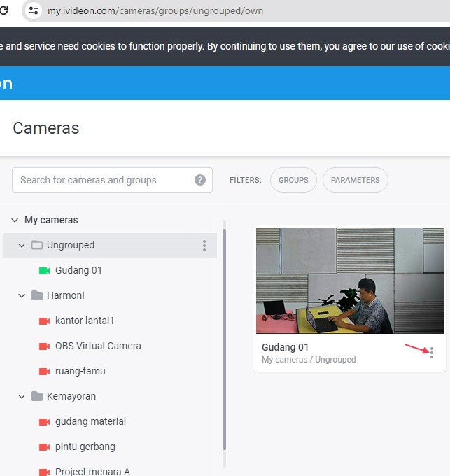This screenshot has width=450, height=476.
Task: Open the PARAMETERS filter
Action: (356, 180)
